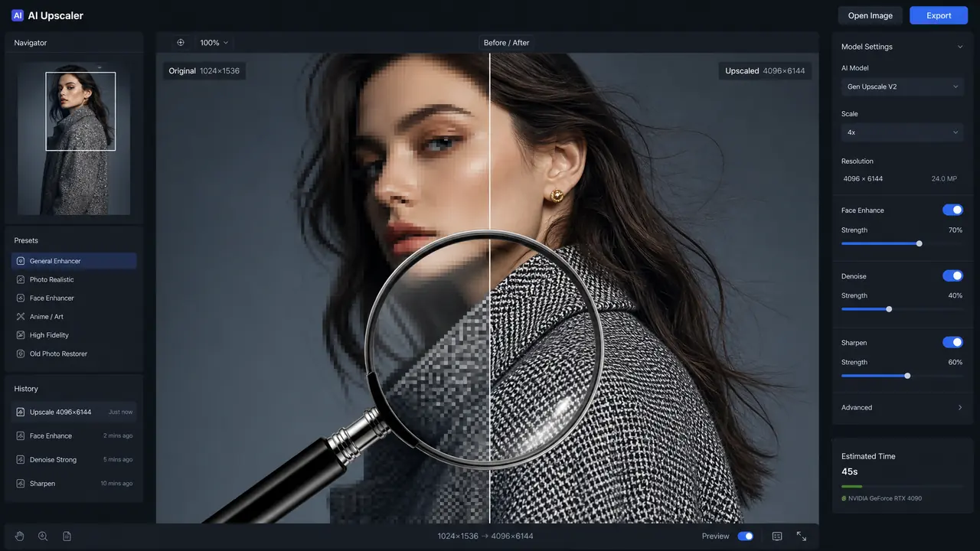Viewport: 980px width, 551px height.
Task: Open the AI Model dropdown Gen Upscale V2
Action: 902,86
